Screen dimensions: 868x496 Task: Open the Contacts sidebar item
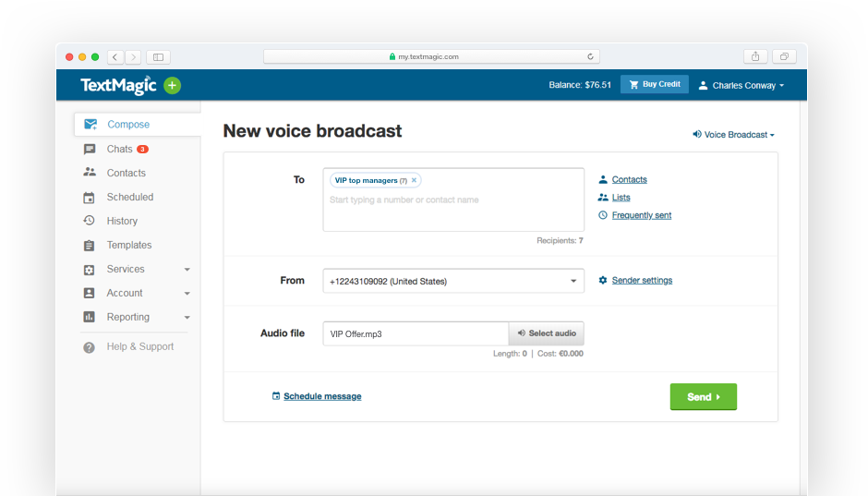[x=127, y=173]
